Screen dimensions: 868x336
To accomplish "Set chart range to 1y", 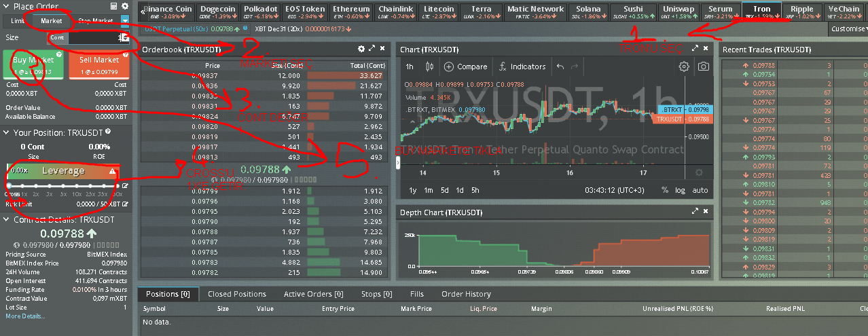I will coord(413,190).
